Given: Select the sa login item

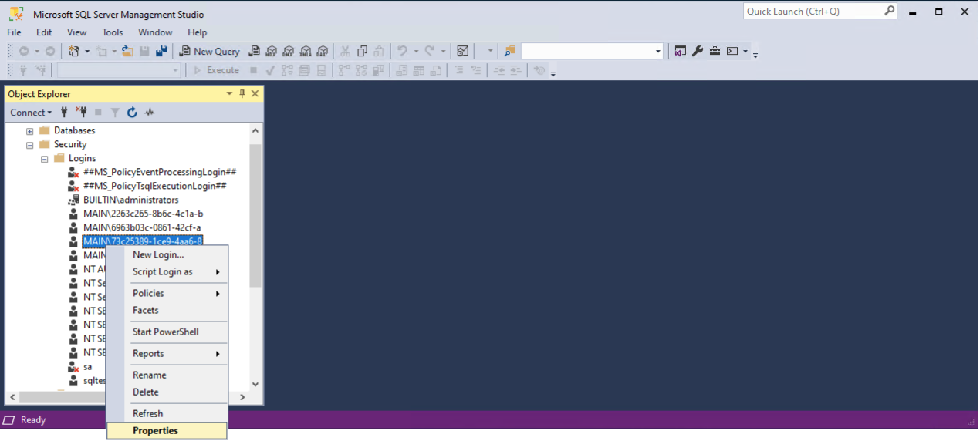Looking at the screenshot, I should point(87,367).
